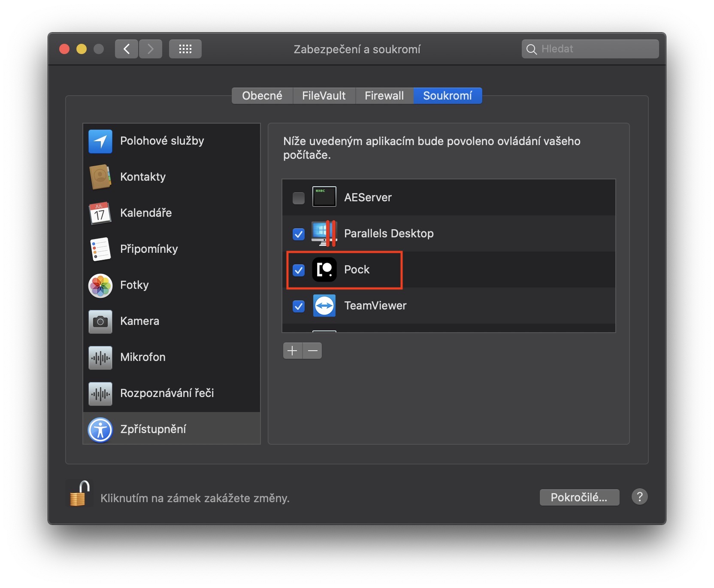714x588 pixels.
Task: Click the Připomínky reminders list icon
Action: coord(100,249)
